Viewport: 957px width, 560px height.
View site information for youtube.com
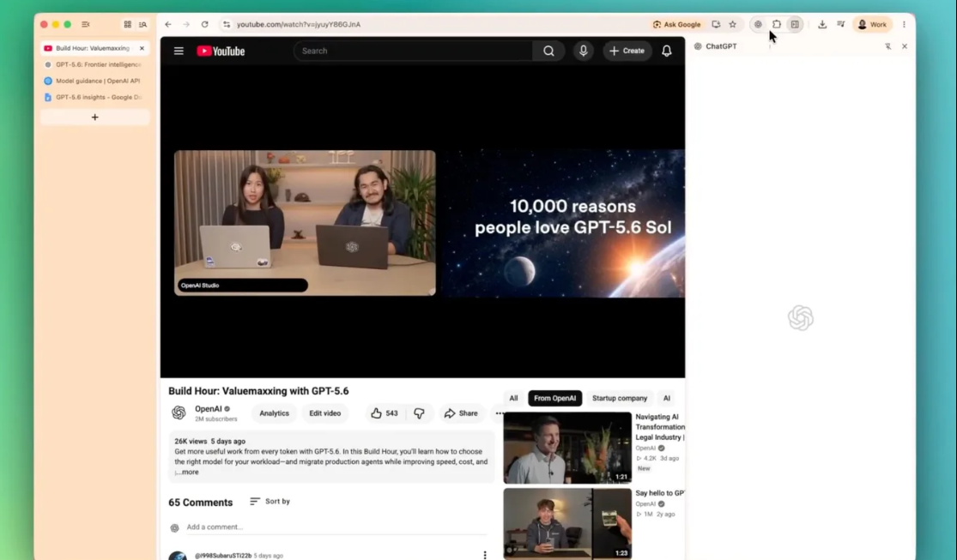[227, 24]
